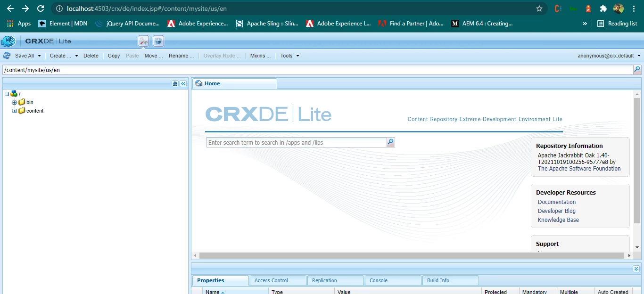Click the Rename ... toolbar button

181,56
